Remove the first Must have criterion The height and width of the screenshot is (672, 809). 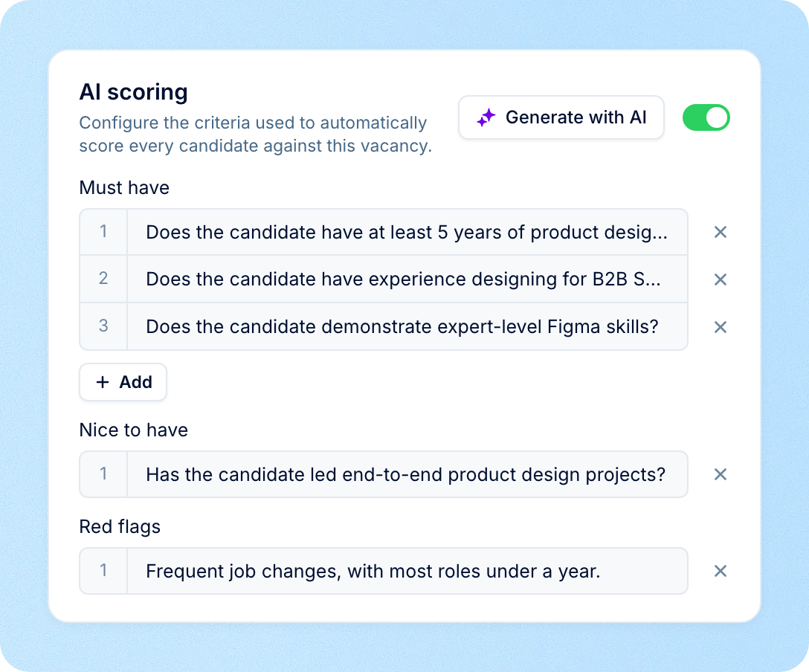[721, 232]
